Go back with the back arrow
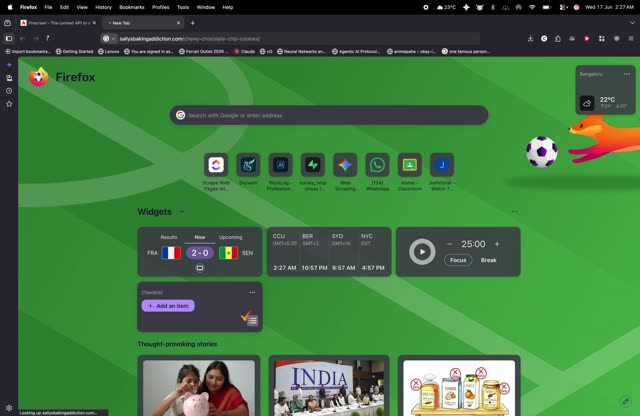640x416 pixels. tap(22, 38)
